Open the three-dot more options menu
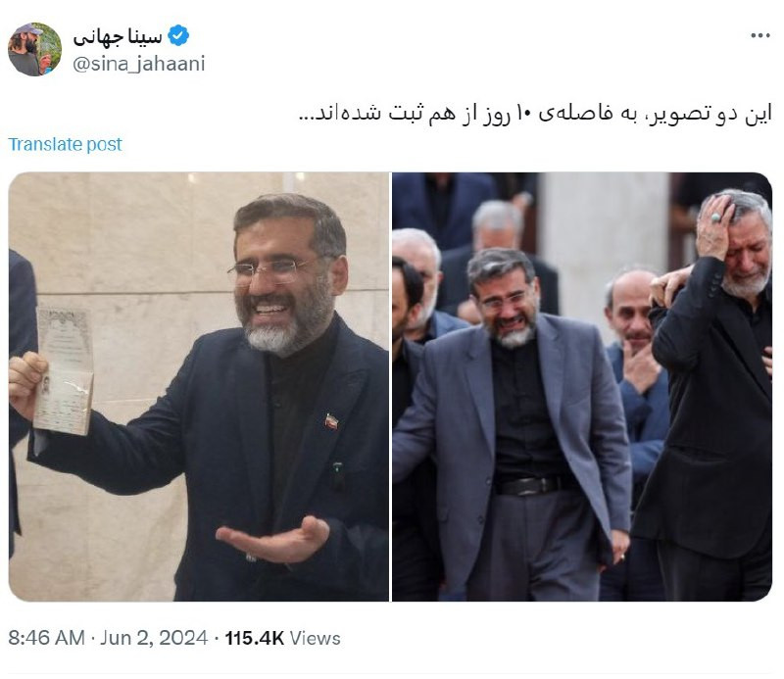This screenshot has width=784, height=679. click(x=760, y=35)
